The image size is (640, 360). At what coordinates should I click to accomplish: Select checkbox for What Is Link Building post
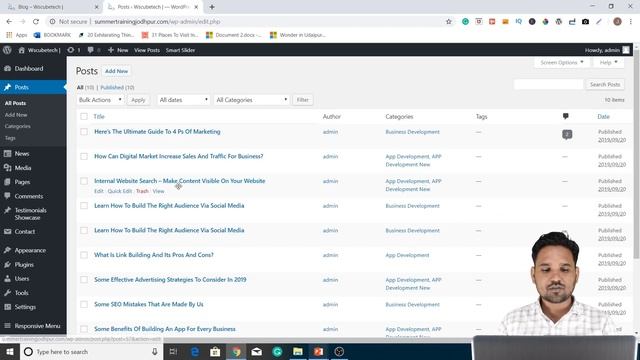point(84,255)
